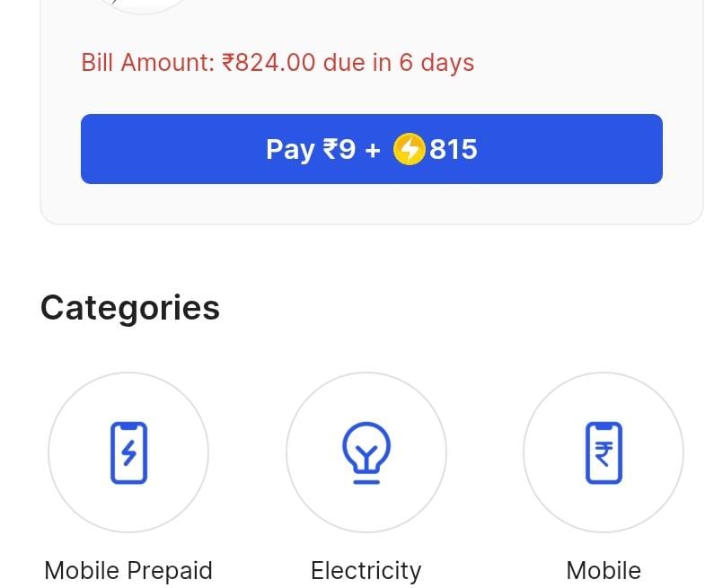Click the 'Electricity' category label
The width and height of the screenshot is (705, 588).
(x=366, y=571)
